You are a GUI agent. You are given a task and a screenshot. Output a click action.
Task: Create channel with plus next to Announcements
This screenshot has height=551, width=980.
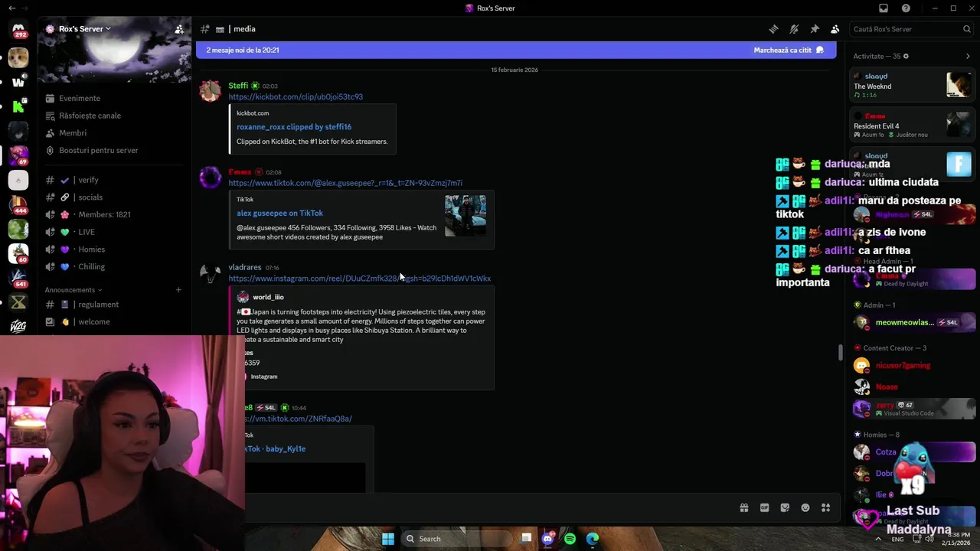point(178,290)
